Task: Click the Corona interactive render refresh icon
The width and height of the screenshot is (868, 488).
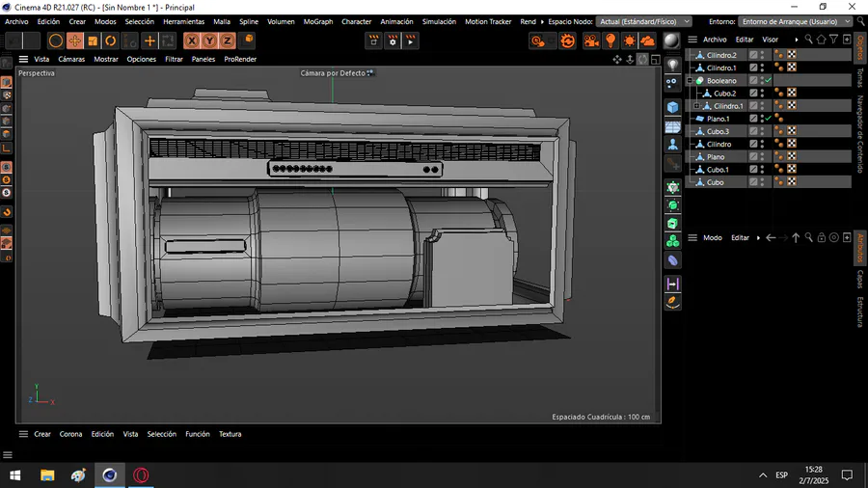Action: [x=567, y=41]
